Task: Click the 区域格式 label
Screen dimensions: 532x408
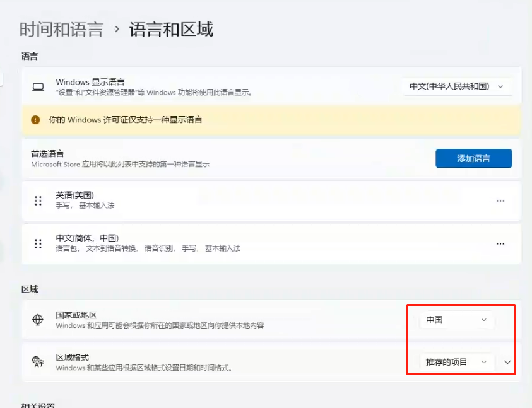Action: (73, 357)
